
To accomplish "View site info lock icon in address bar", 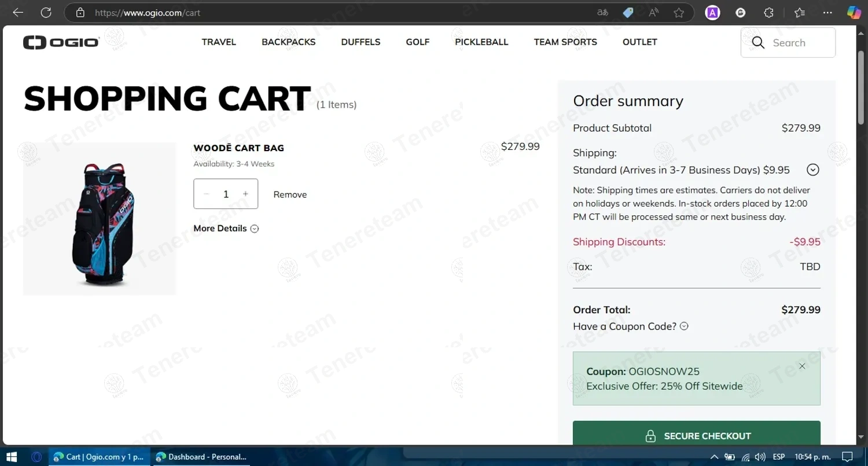I will tap(80, 12).
